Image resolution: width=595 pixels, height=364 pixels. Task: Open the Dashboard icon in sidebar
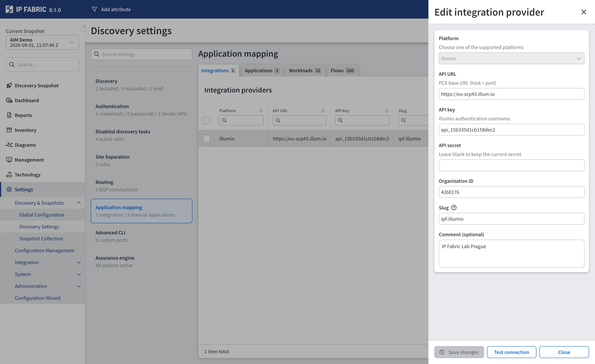(9, 100)
